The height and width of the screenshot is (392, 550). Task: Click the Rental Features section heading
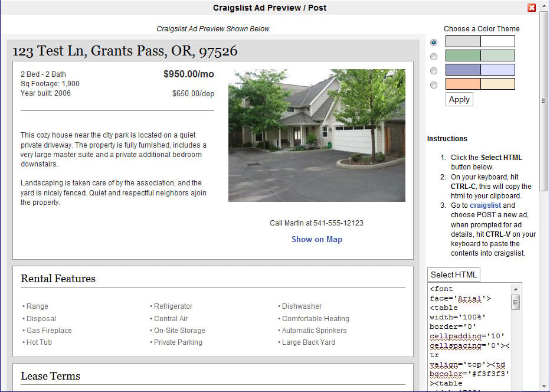click(58, 279)
